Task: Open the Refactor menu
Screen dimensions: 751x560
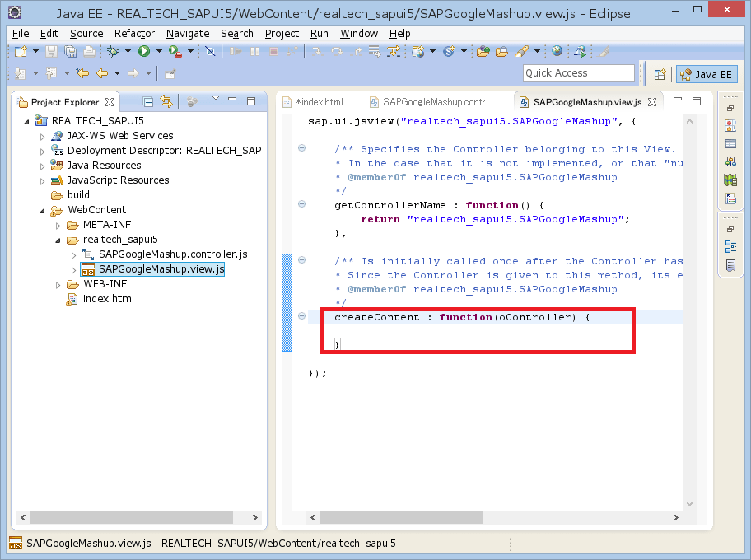Action: tap(134, 34)
